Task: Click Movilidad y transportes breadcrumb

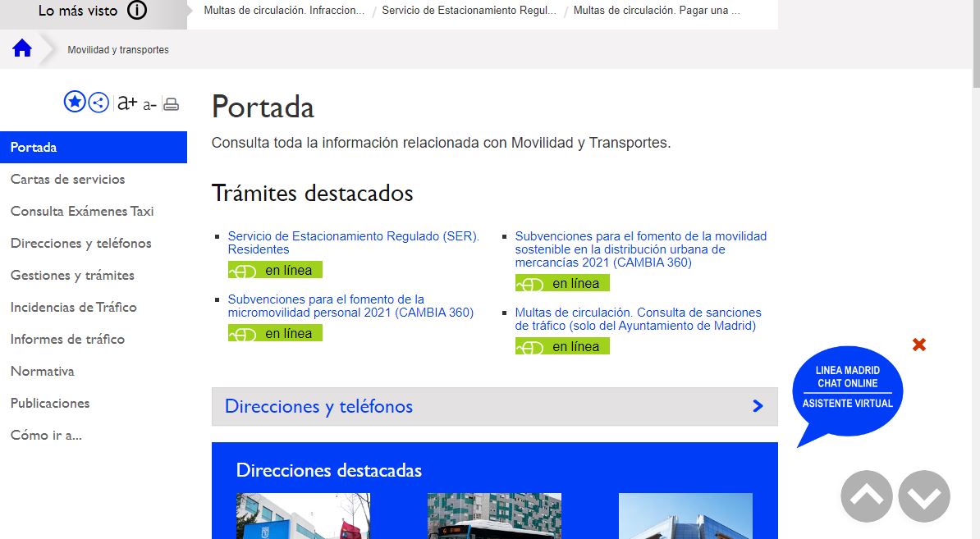Action: (x=118, y=50)
